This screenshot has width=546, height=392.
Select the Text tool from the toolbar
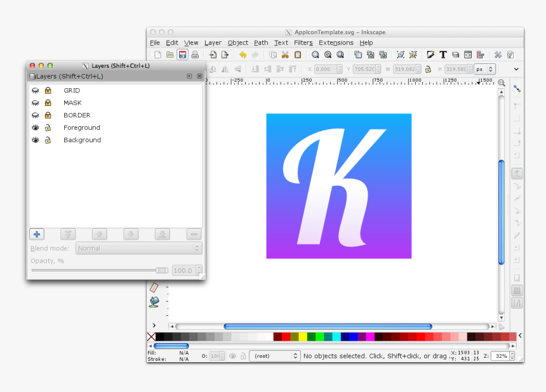pyautogui.click(x=443, y=55)
